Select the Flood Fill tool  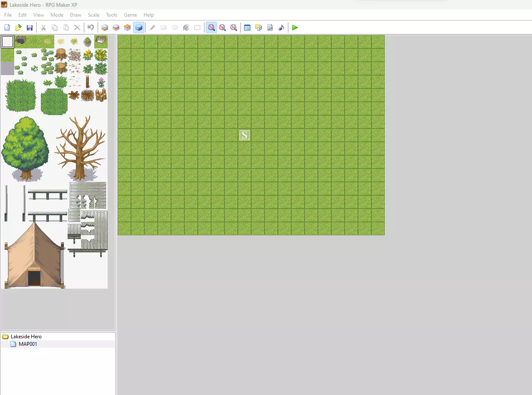coord(186,28)
